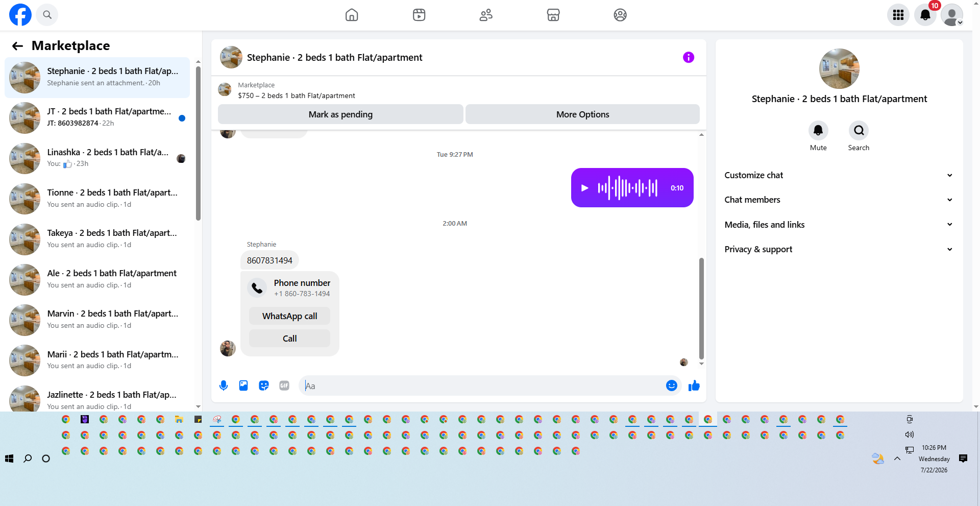This screenshot has height=506, width=980.
Task: Open Windows taskbar search
Action: tap(28, 459)
